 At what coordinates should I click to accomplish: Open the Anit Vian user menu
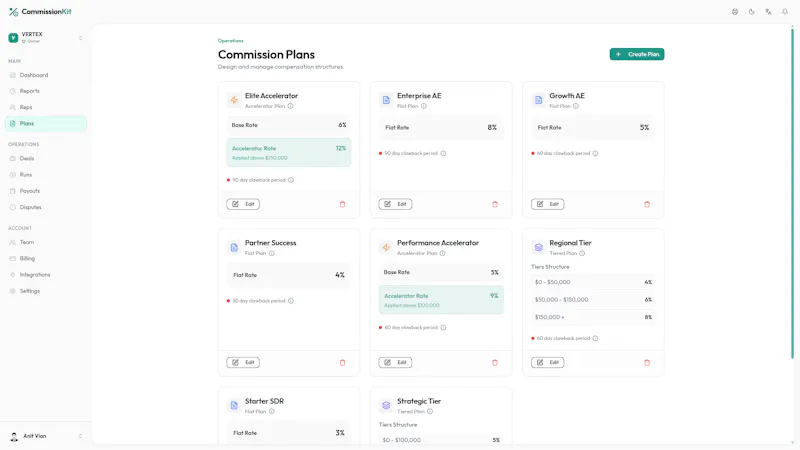[45, 436]
